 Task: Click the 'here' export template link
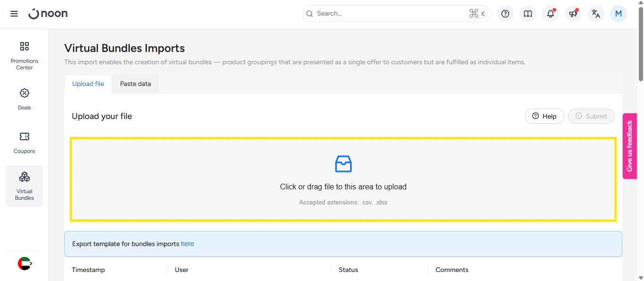187,244
